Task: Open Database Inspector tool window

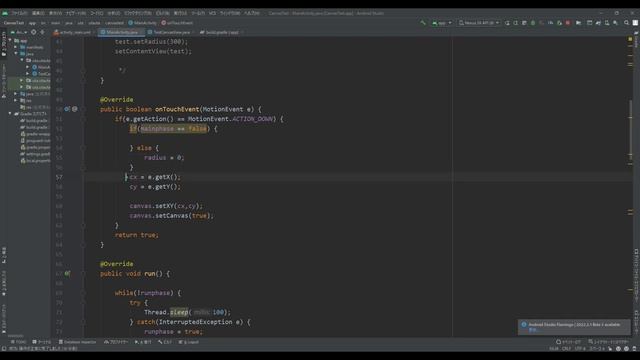Action: point(78,342)
